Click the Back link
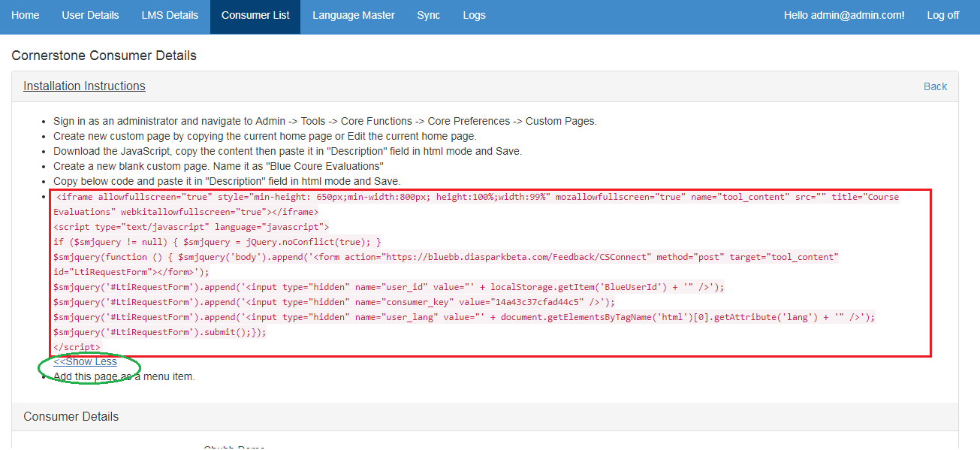The image size is (980, 450). click(x=935, y=86)
